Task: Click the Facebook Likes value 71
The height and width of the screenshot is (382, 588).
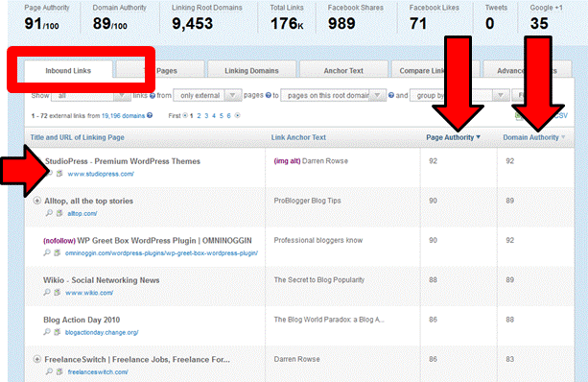Action: click(418, 24)
